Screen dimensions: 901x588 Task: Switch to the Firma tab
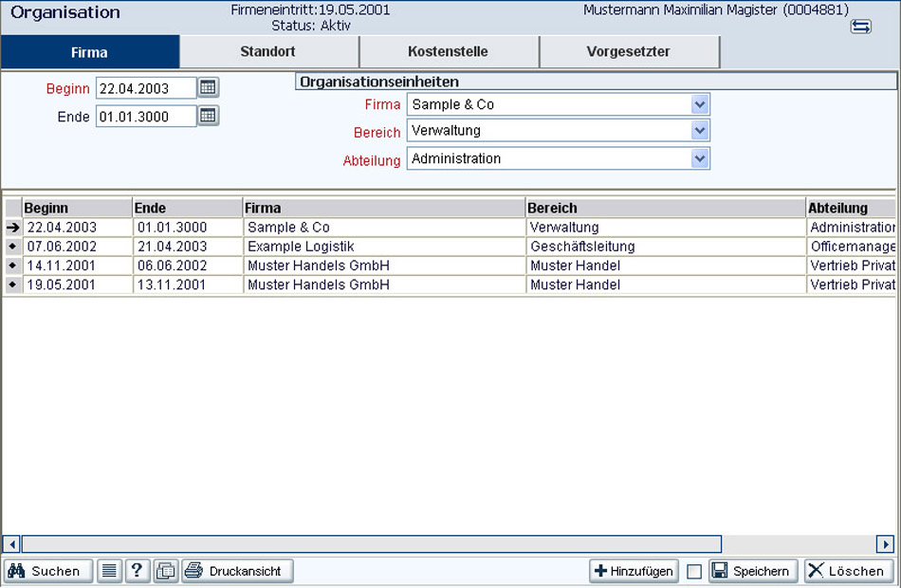pyautogui.click(x=90, y=52)
